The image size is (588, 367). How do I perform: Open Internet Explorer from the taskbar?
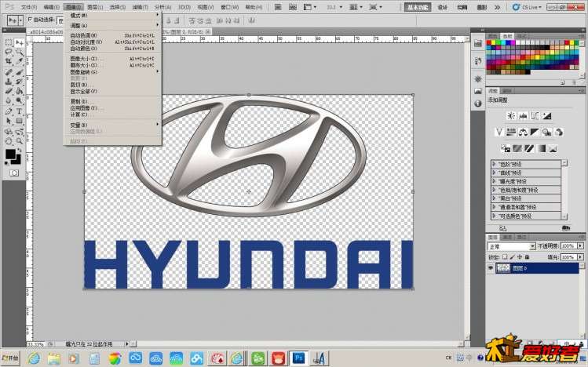34,358
